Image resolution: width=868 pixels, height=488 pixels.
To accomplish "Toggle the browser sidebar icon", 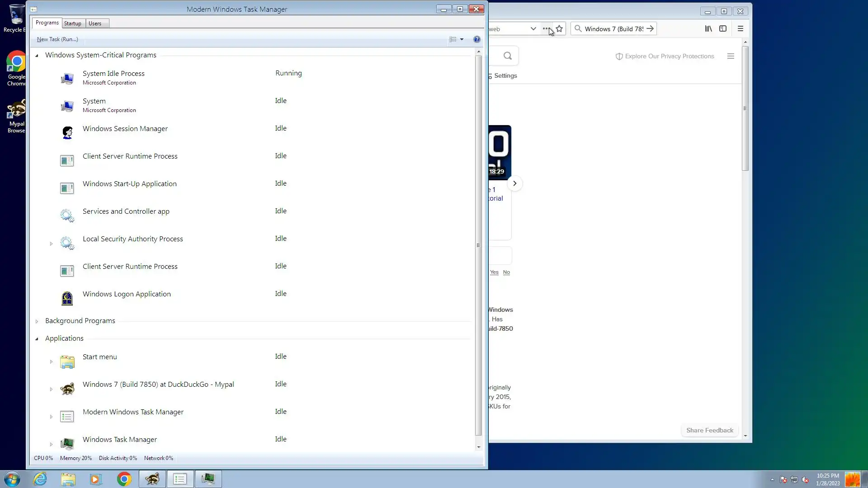I will [x=723, y=29].
